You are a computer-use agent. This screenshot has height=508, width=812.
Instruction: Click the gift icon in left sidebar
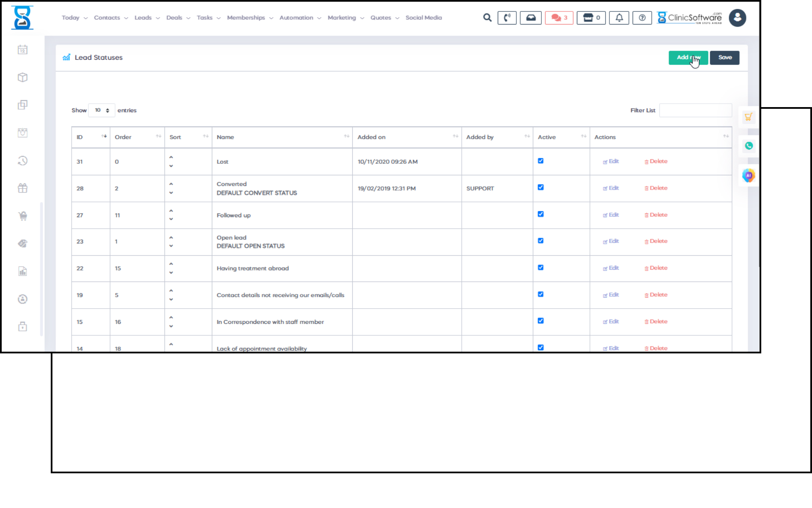click(23, 188)
